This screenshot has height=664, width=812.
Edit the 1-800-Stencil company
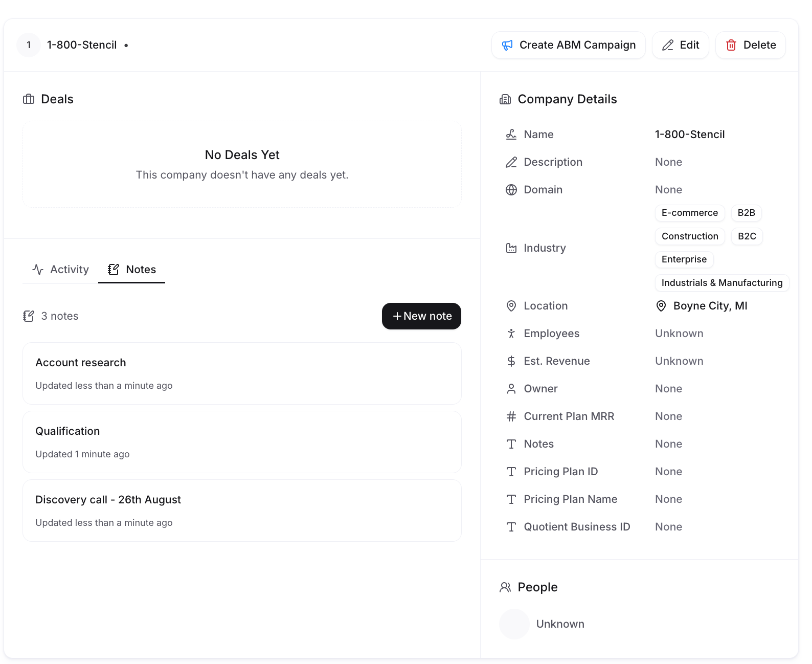681,45
